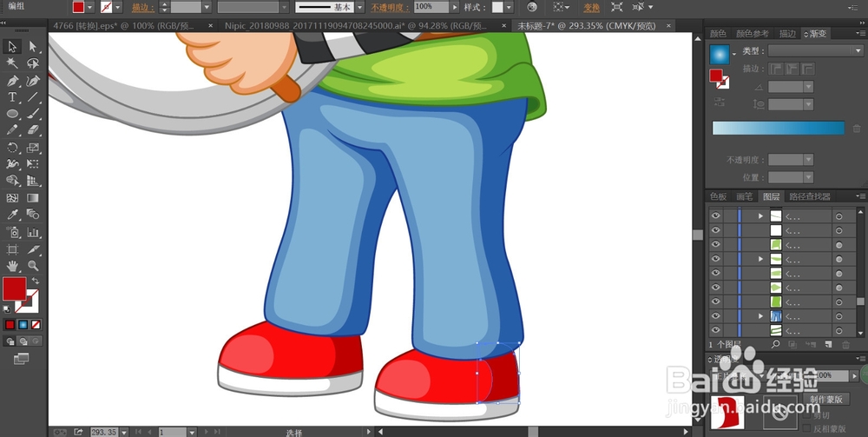Open the fill color dropdown in control bar
Viewport: 868px width, 437px height.
pyautogui.click(x=89, y=7)
